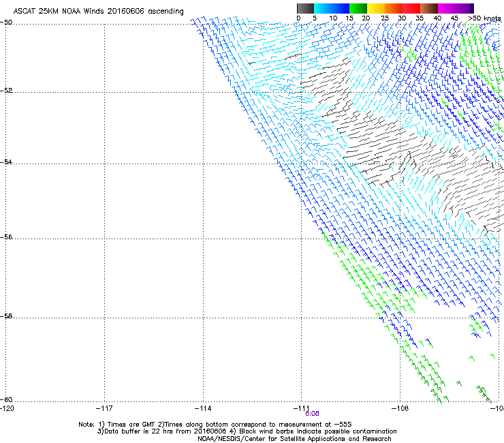This screenshot has width=504, height=443.
Task: Click the purple '6:08' time stamp
Action: click(312, 414)
